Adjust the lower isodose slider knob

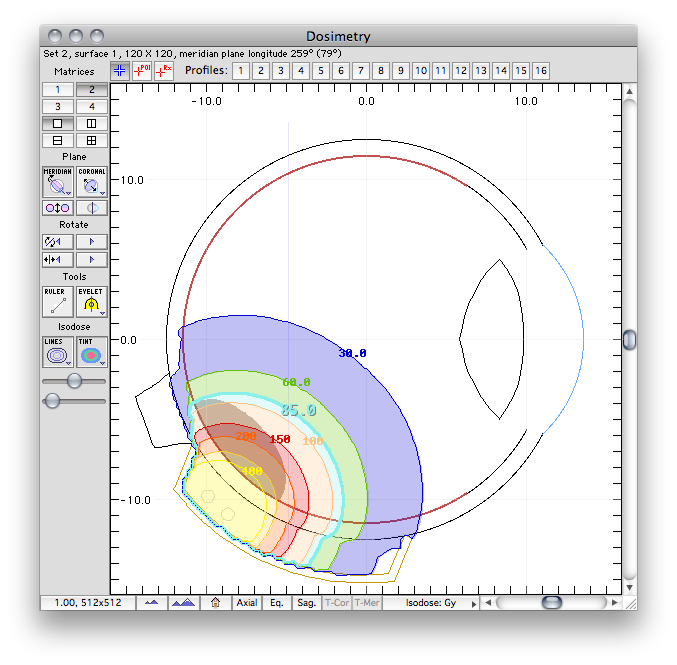(x=53, y=401)
